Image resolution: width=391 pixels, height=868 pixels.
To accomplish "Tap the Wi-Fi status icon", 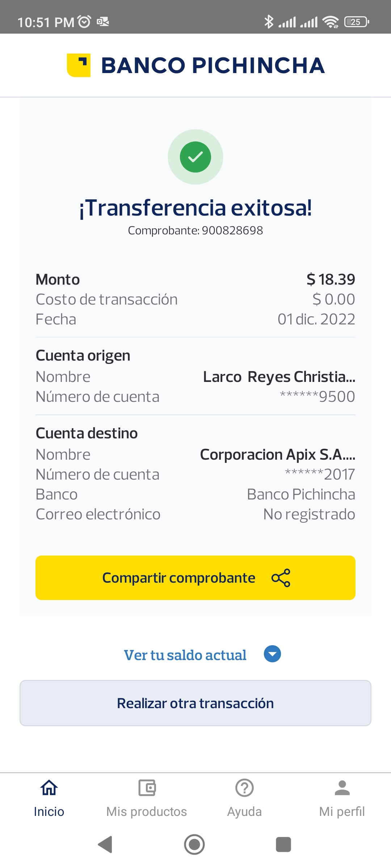I will (331, 22).
